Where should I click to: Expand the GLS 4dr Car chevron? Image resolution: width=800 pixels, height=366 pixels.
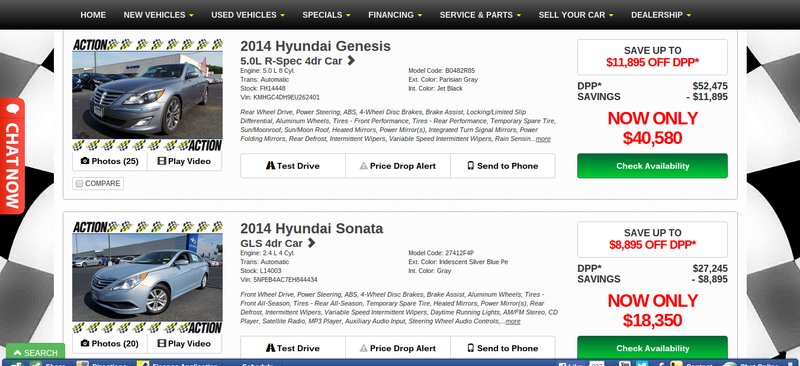tap(311, 243)
